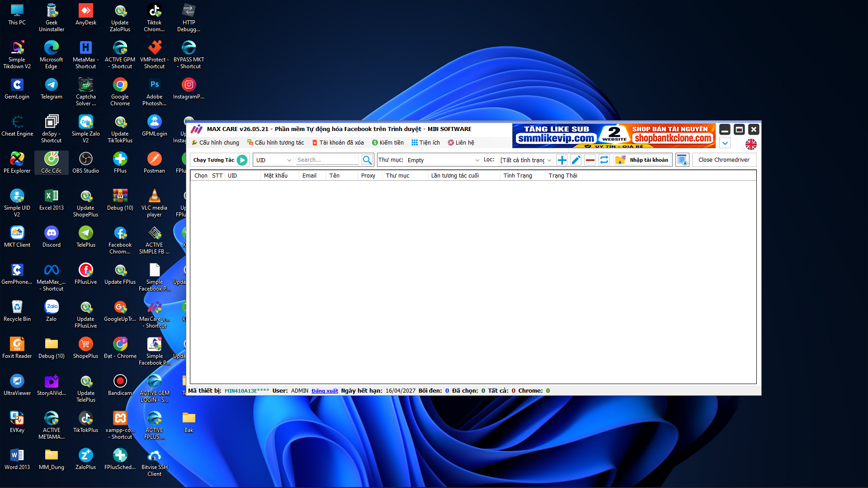Image resolution: width=868 pixels, height=488 pixels.
Task: Expand the blue chevron below the window controls
Action: click(725, 143)
